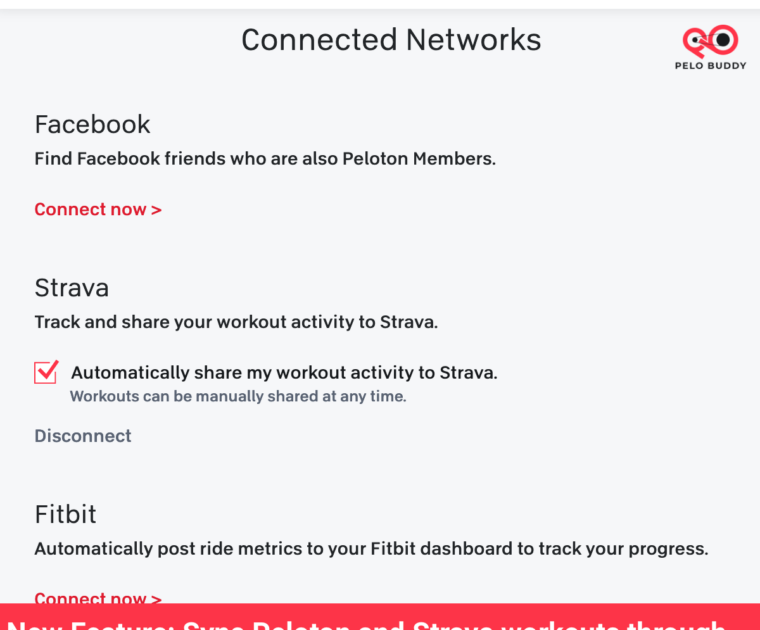Click the 'Automatically share my workout activity' label
The width and height of the screenshot is (760, 630).
pos(284,373)
